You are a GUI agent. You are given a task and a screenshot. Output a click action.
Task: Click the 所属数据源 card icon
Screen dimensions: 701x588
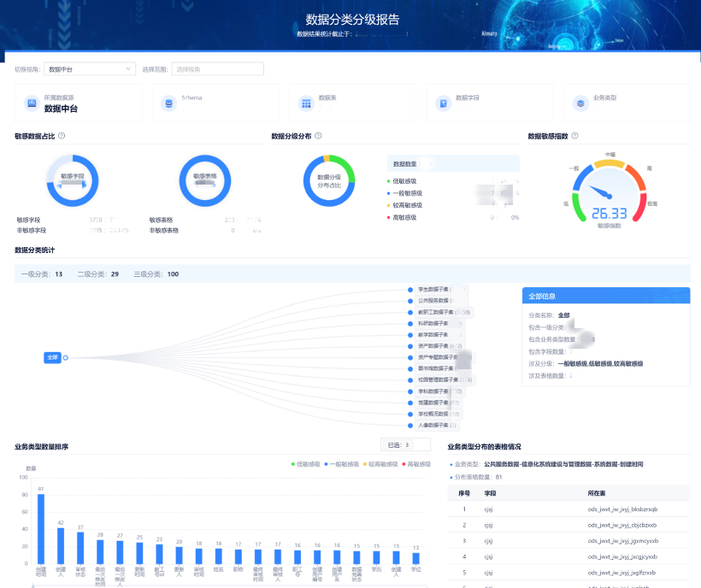pos(32,103)
